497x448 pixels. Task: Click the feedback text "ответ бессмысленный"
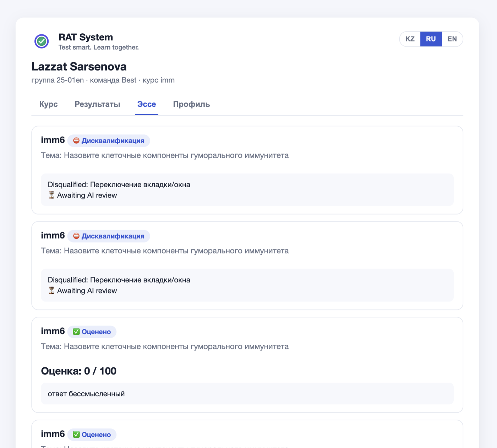click(86, 394)
